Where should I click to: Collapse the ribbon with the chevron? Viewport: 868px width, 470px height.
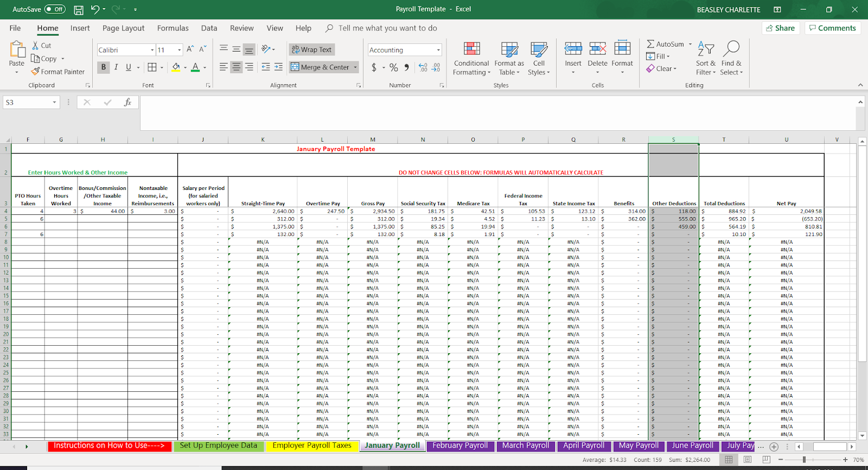coord(860,85)
